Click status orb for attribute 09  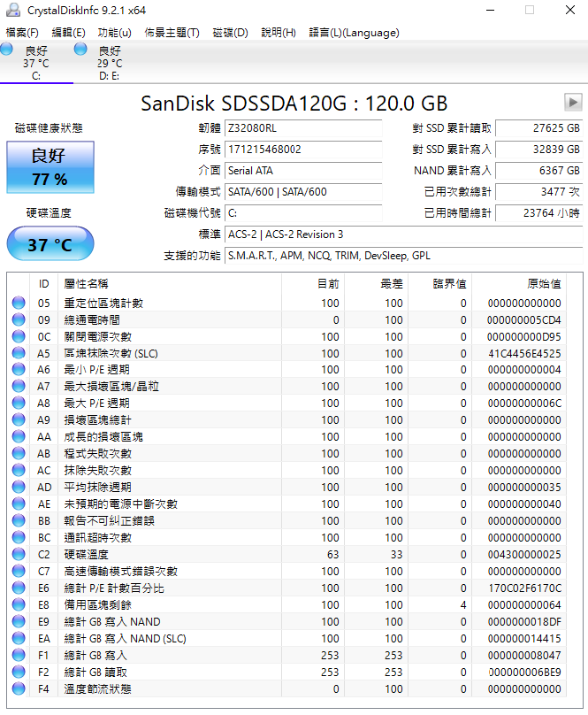(19, 319)
